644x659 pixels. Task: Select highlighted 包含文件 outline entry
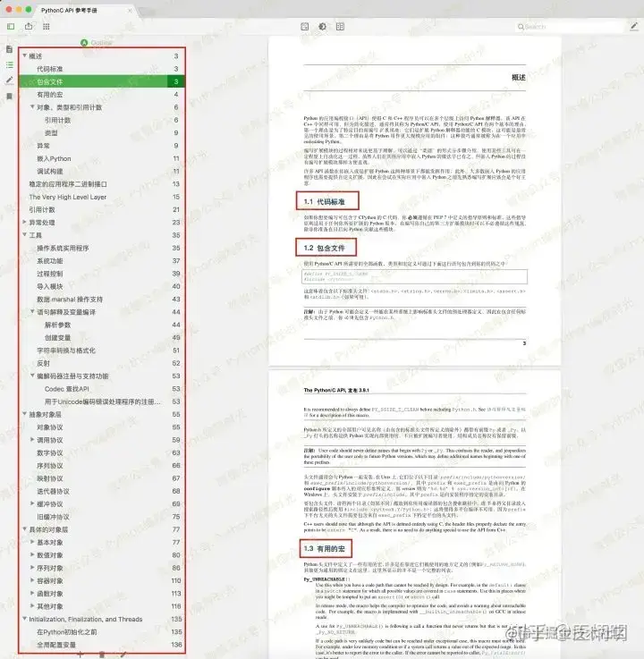click(x=102, y=81)
